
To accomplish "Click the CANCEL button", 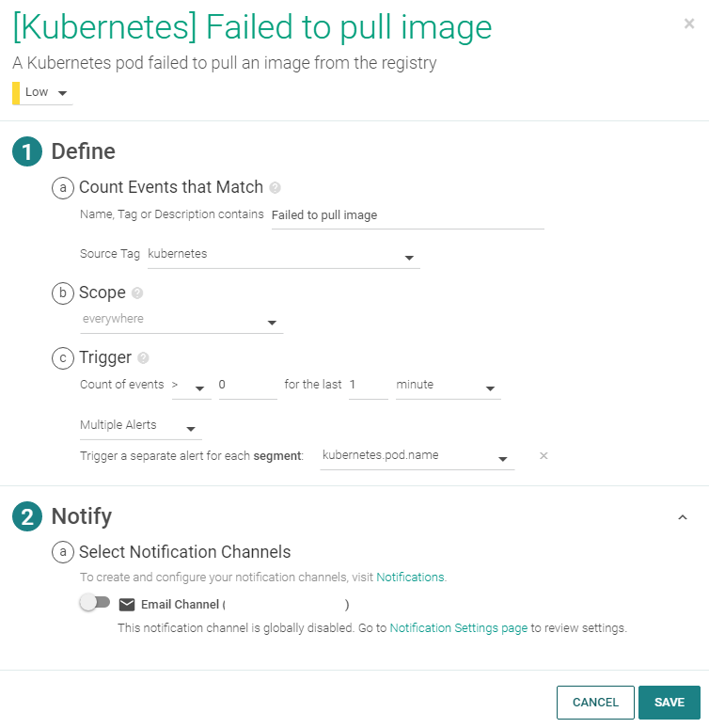I will pyautogui.click(x=595, y=703).
